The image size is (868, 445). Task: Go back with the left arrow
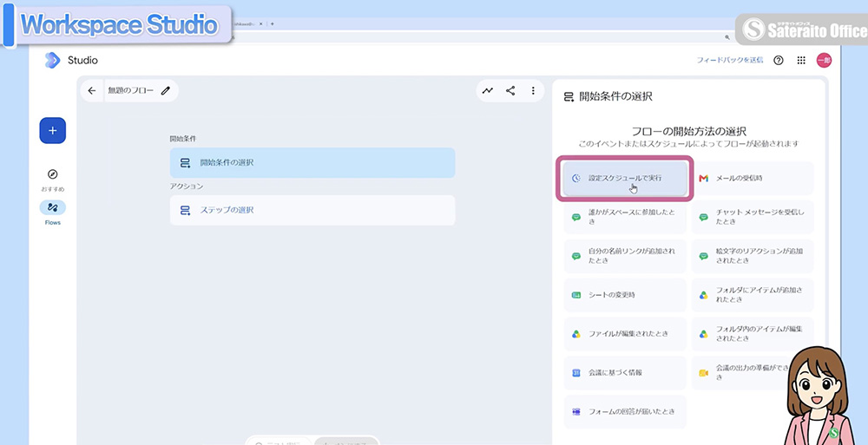92,91
